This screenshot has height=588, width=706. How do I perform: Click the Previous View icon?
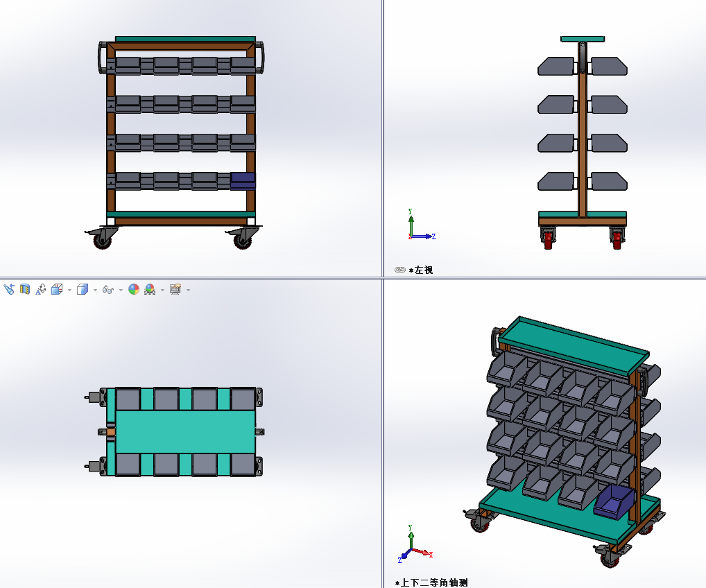[9, 290]
